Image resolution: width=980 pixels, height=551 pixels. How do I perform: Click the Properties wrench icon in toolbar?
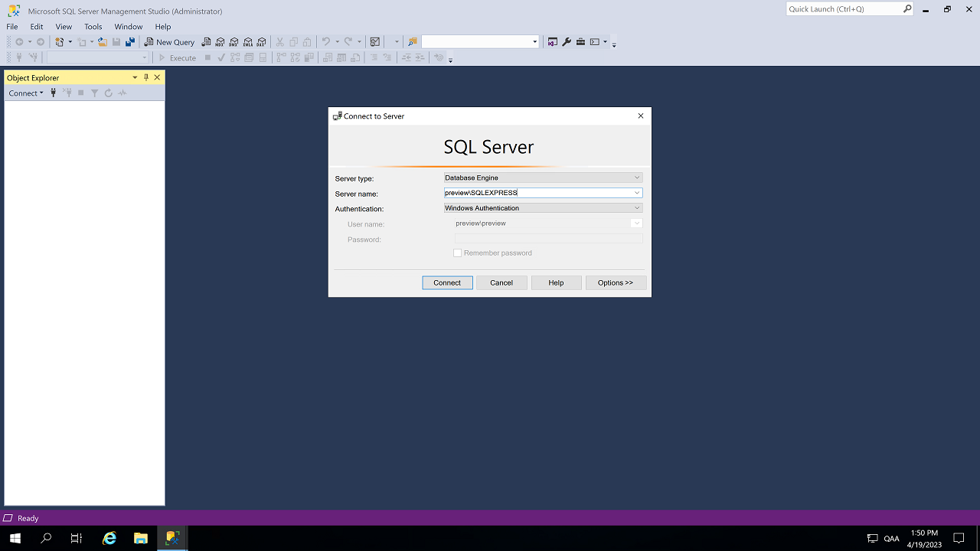tap(567, 42)
